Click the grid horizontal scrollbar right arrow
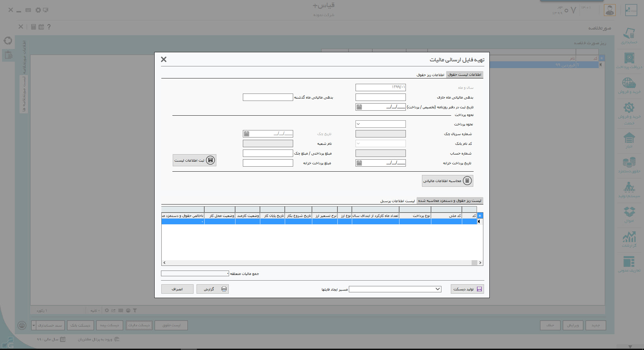 click(480, 263)
